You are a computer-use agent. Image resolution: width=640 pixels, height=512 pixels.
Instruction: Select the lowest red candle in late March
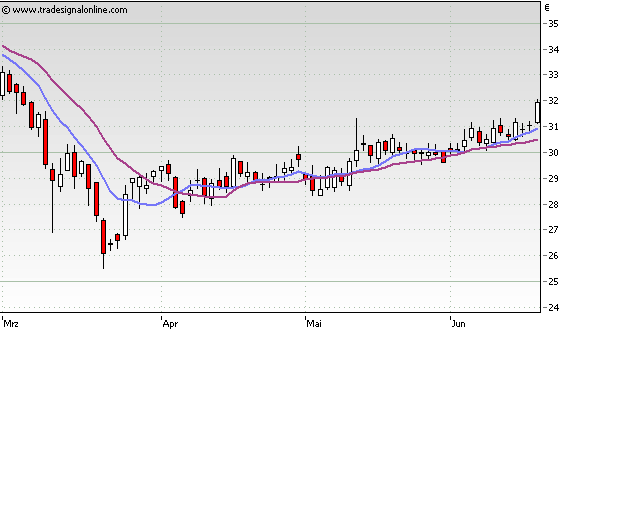[x=103, y=237]
